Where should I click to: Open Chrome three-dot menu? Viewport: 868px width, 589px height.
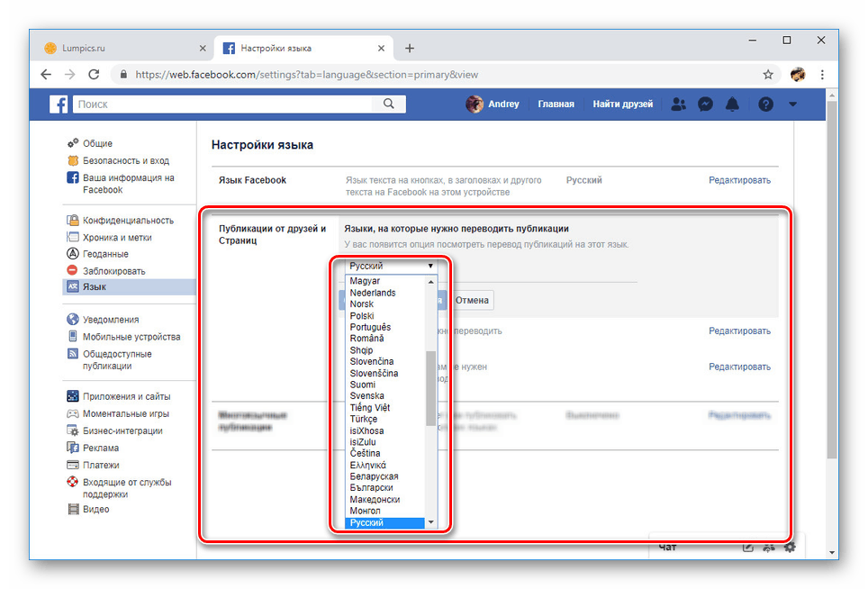822,74
